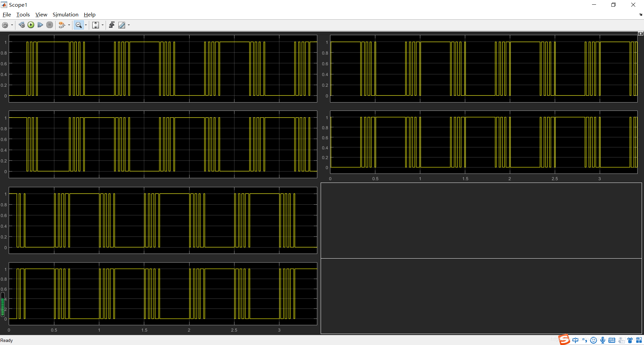644x345 pixels.
Task: Toggle the Triggers tool icon
Action: pos(112,25)
